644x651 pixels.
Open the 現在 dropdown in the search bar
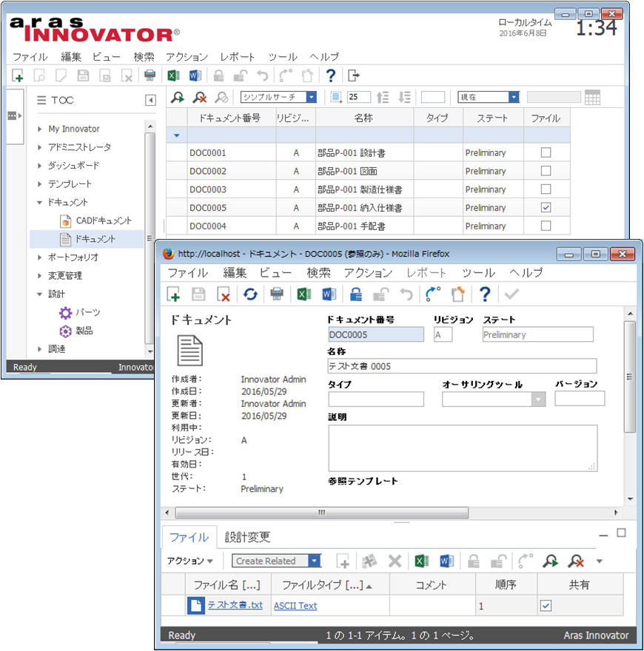tap(514, 97)
